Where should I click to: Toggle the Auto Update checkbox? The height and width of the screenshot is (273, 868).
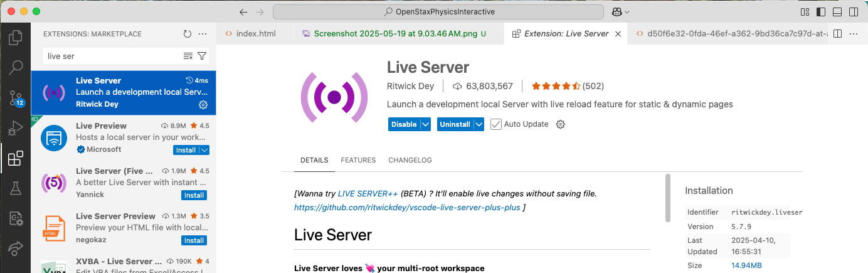pyautogui.click(x=496, y=124)
